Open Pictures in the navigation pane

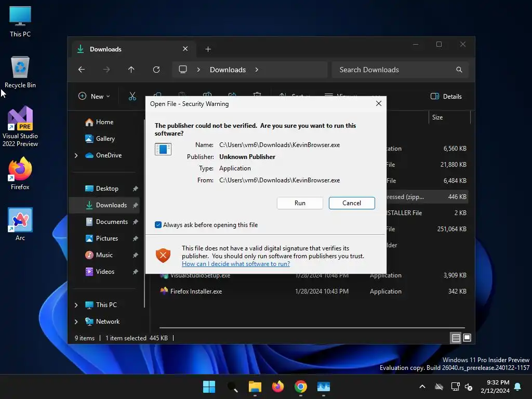coord(107,238)
